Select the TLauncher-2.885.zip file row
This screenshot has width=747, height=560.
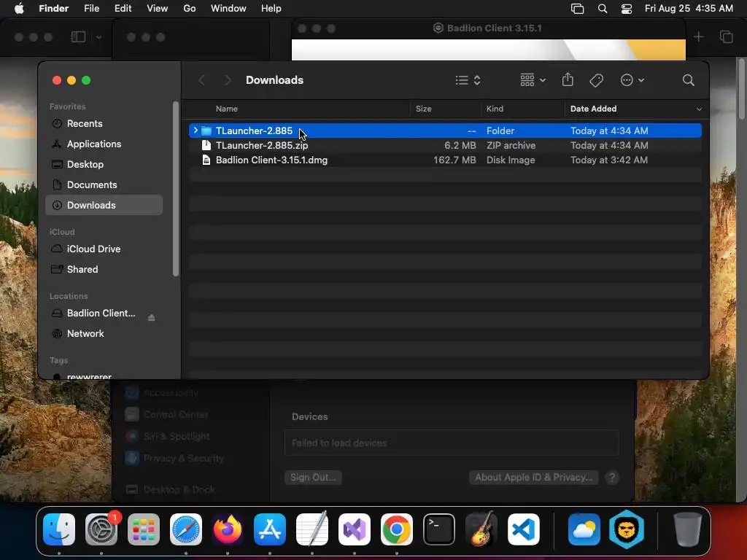[445, 145]
